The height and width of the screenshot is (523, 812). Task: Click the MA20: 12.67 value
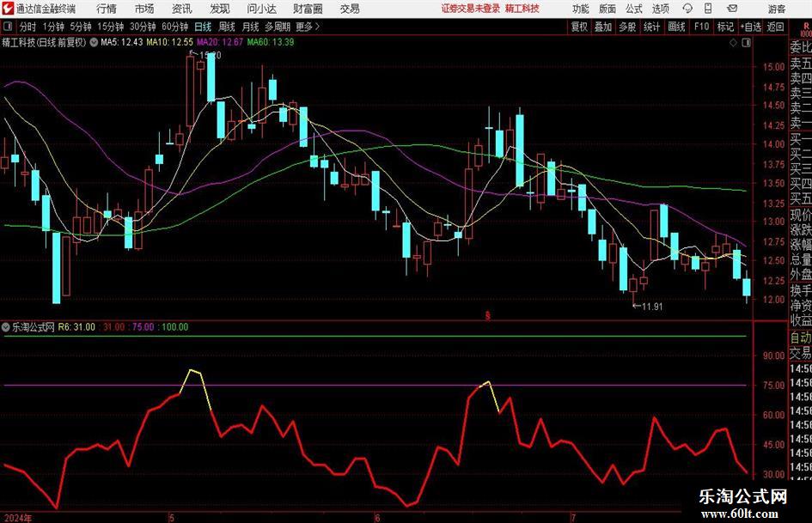(x=220, y=42)
